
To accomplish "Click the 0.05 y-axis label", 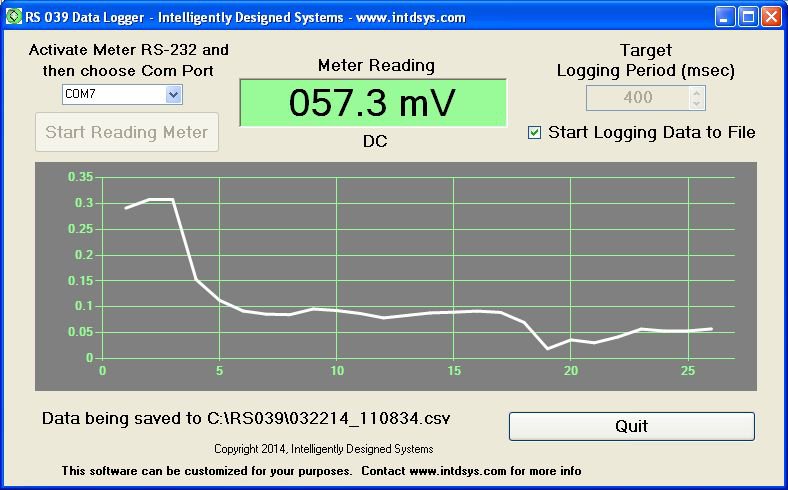I will click(x=80, y=332).
